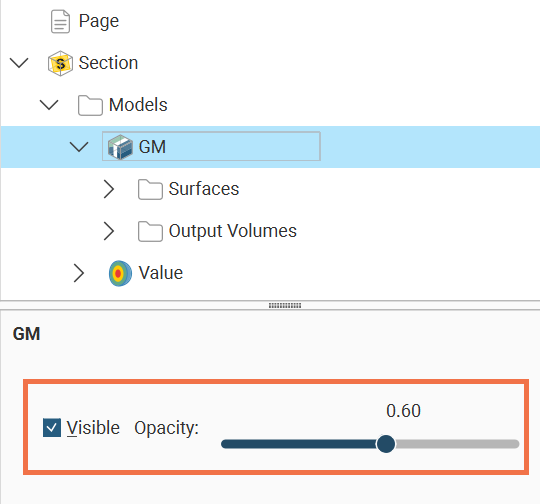The height and width of the screenshot is (504, 540).
Task: Expand the Value item arrow
Action: click(79, 273)
